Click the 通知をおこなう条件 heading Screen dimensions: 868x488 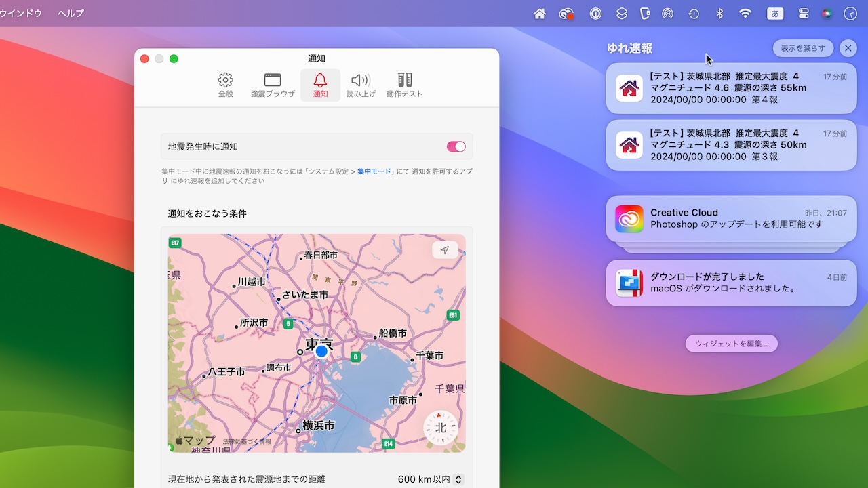point(208,213)
